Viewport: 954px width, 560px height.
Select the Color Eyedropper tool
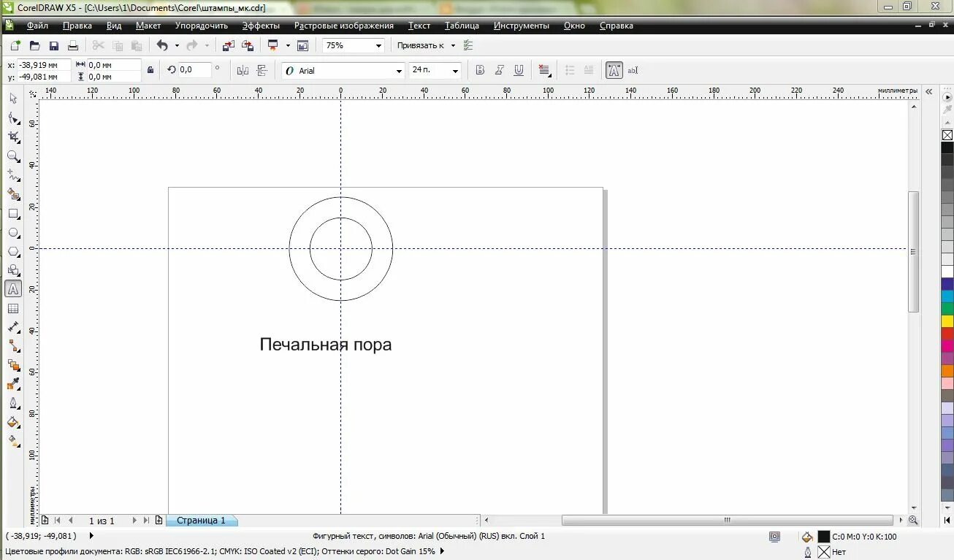tap(13, 384)
